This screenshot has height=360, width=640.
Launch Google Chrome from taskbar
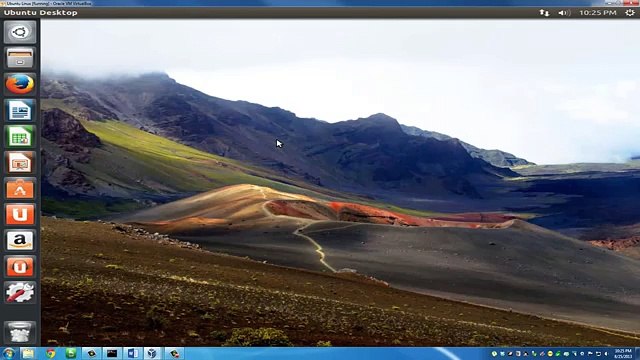(x=51, y=353)
